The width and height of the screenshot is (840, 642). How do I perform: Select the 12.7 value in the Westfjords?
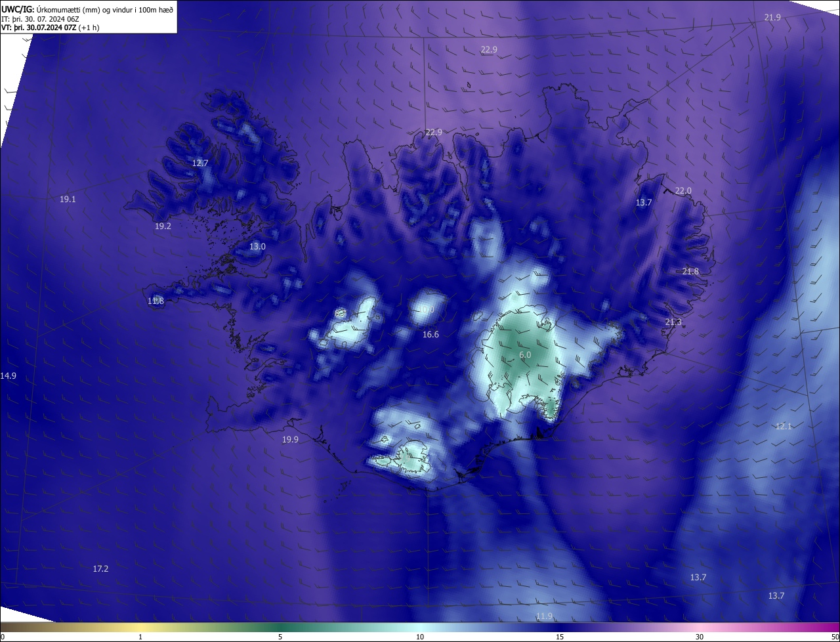point(200,163)
